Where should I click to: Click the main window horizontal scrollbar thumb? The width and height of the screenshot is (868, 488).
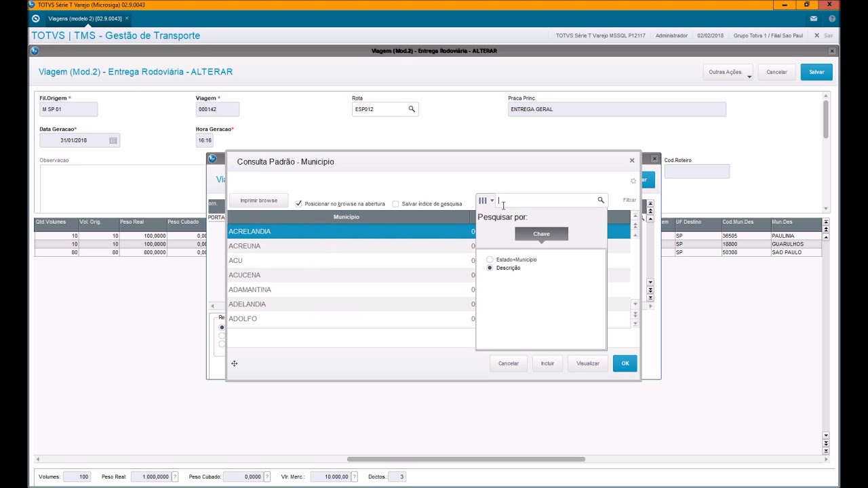coord(466,459)
